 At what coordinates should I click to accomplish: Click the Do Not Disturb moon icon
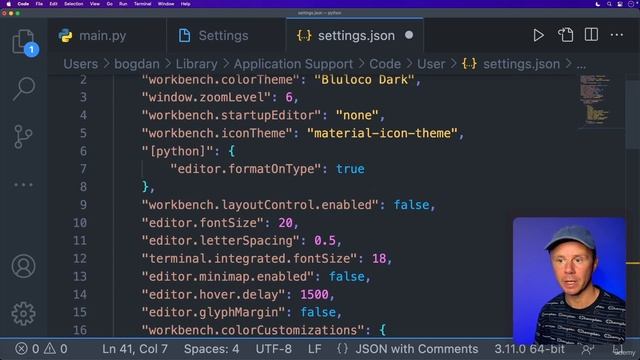click(598, 4)
